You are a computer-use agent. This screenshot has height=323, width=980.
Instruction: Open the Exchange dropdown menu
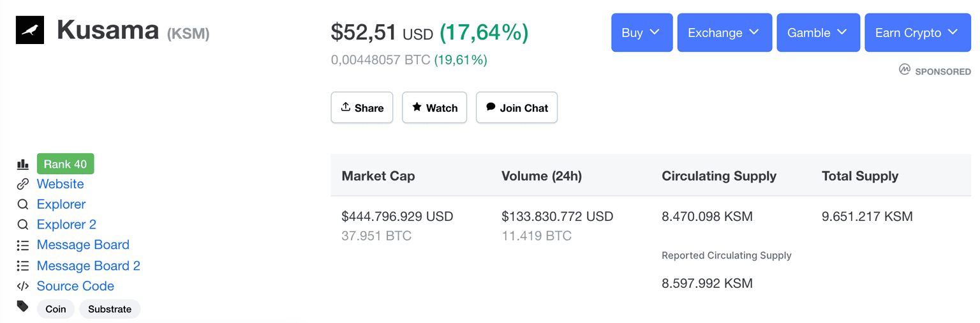pos(724,33)
